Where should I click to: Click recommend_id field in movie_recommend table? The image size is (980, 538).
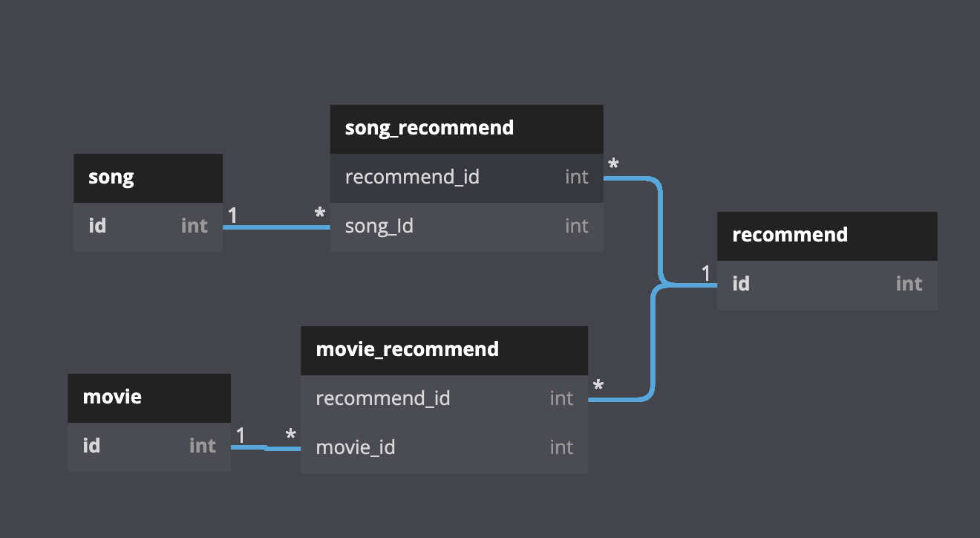coord(444,399)
